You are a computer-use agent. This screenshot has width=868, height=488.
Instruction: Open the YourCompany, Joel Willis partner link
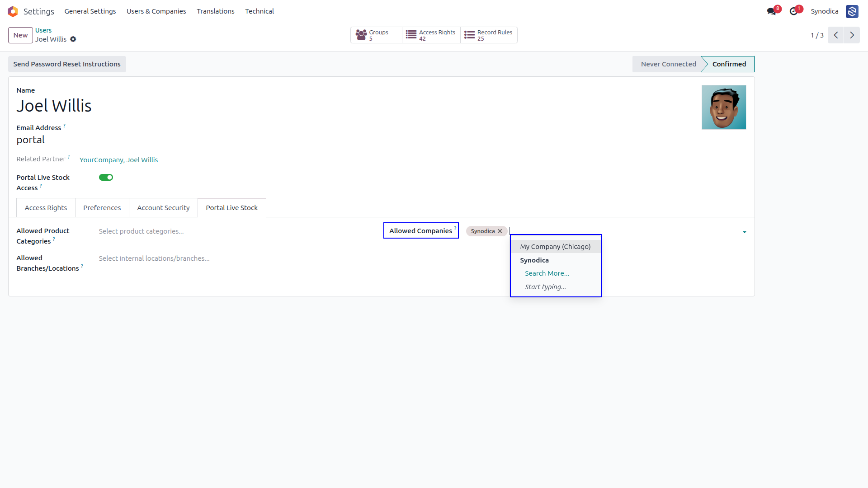pyautogui.click(x=119, y=160)
